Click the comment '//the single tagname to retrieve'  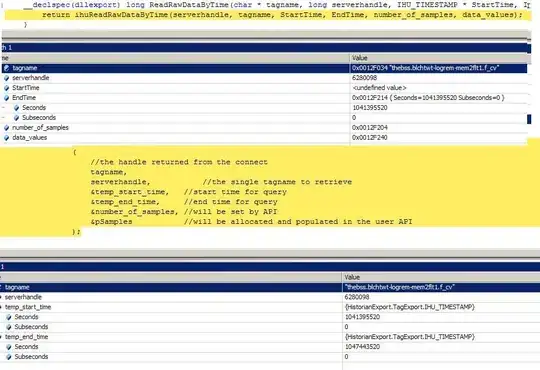(x=277, y=182)
